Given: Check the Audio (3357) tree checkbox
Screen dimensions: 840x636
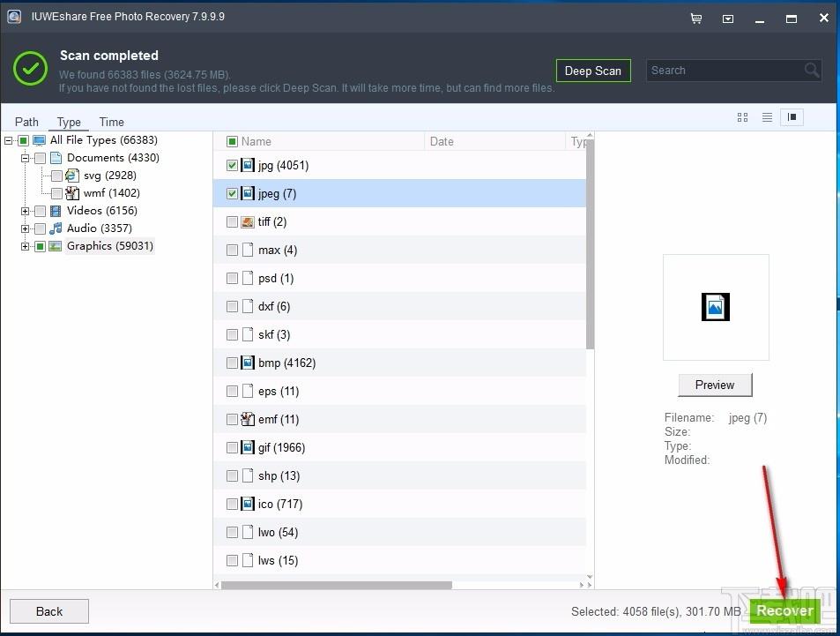Looking at the screenshot, I should (41, 228).
